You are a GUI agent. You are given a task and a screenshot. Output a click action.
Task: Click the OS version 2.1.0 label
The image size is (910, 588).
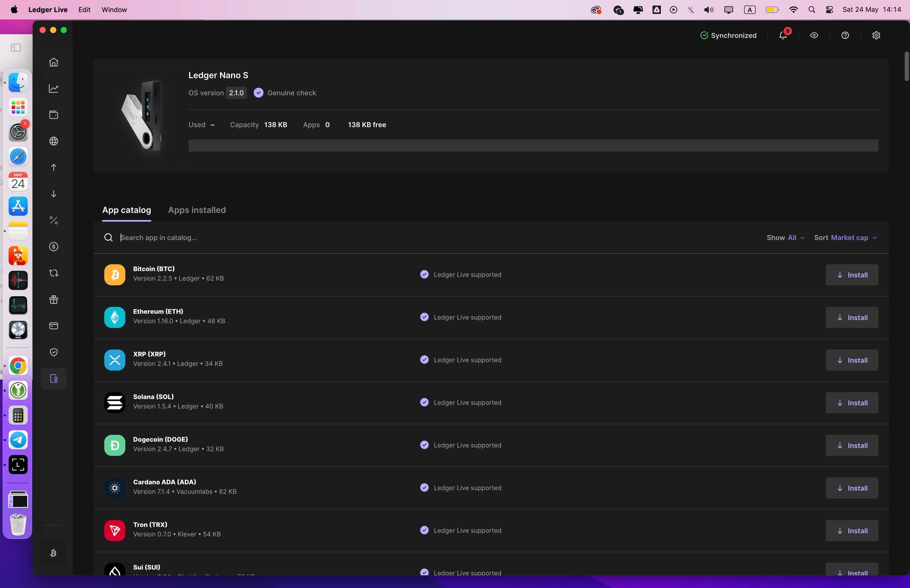tap(217, 93)
